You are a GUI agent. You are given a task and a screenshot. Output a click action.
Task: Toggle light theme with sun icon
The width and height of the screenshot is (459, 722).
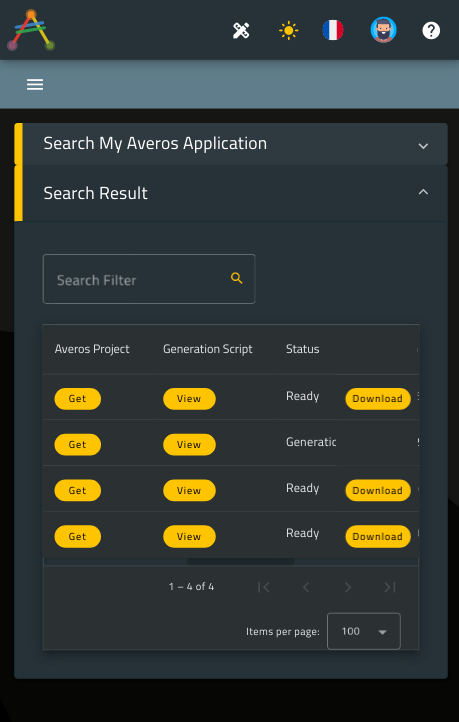[289, 31]
